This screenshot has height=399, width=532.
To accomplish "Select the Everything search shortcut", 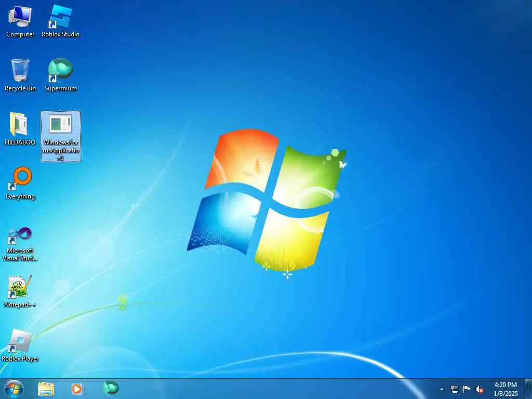I will coord(20,183).
